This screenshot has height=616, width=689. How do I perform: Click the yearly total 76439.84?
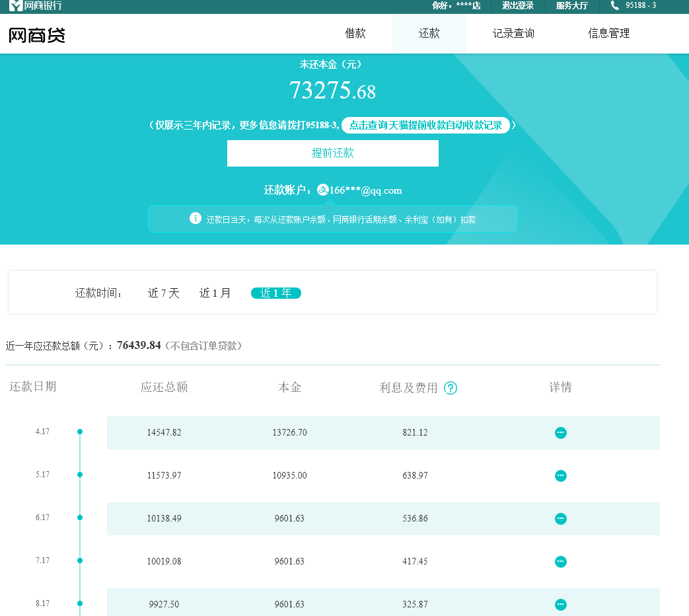139,346
